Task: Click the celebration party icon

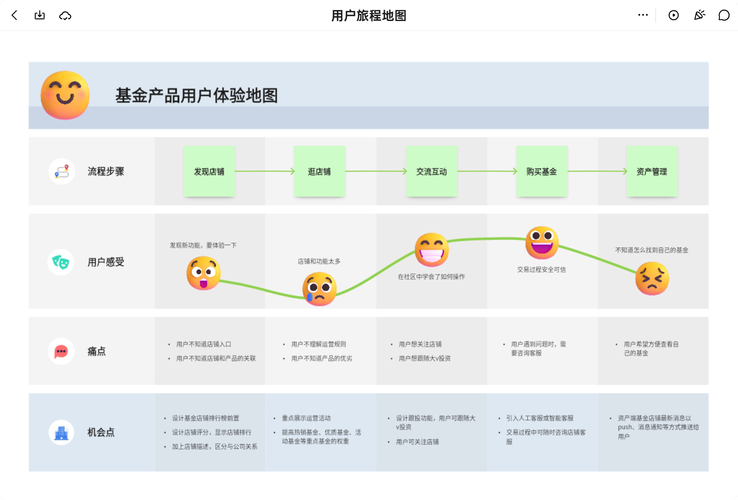Action: (699, 16)
